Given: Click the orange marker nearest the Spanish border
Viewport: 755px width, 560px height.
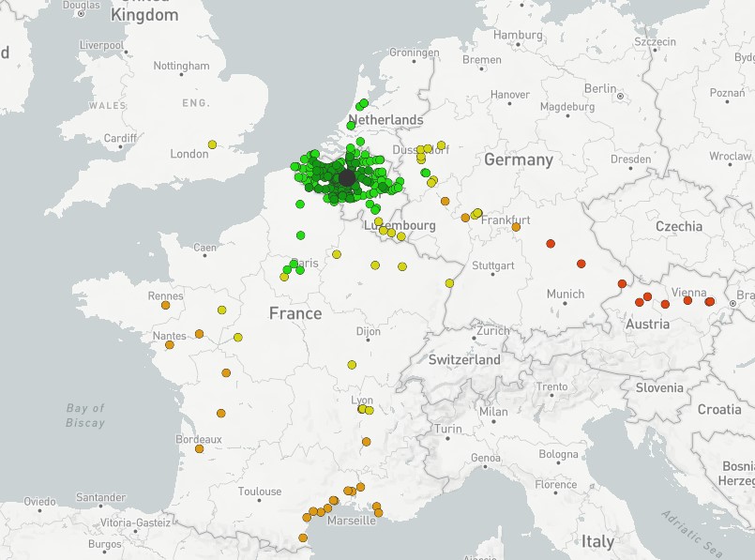Looking at the screenshot, I should (x=303, y=537).
